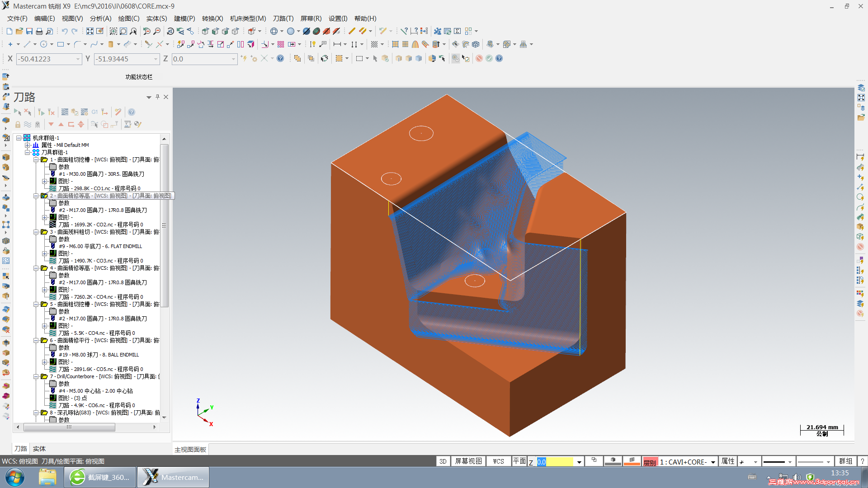Select the Spline curve tool
The height and width of the screenshot is (488, 868).
[x=94, y=44]
